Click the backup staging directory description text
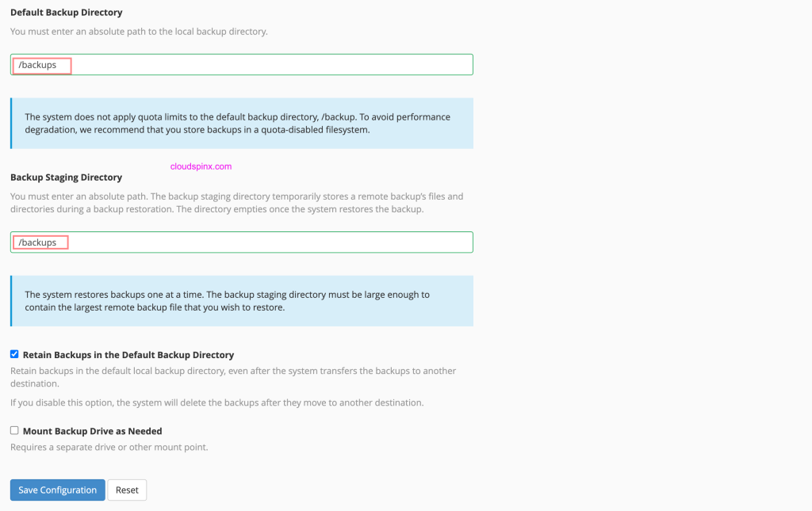 [236, 202]
